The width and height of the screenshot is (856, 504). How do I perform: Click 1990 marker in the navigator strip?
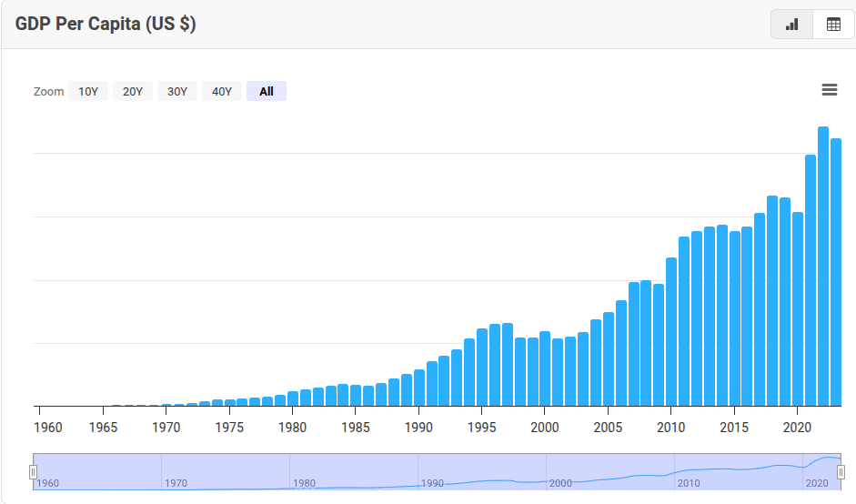tap(432, 483)
